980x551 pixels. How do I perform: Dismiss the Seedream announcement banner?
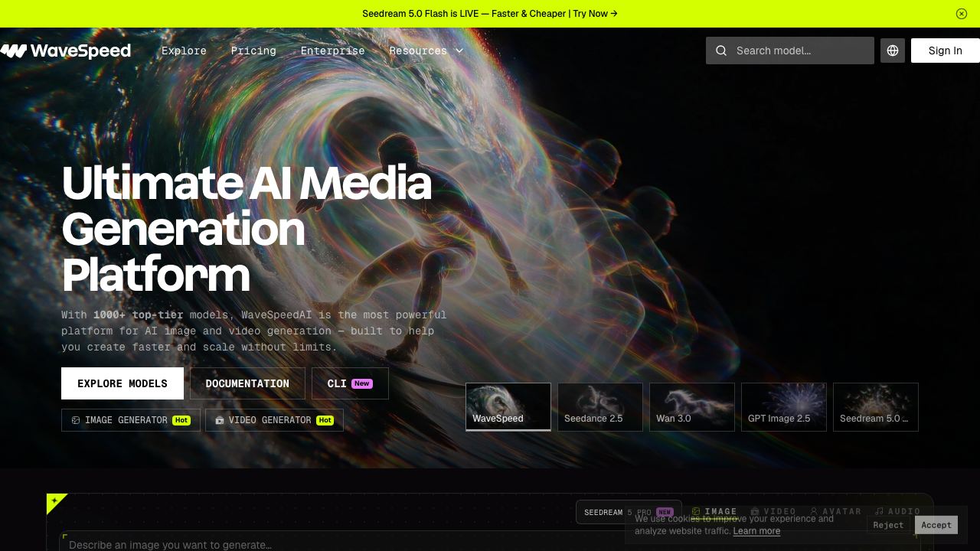[x=962, y=14]
